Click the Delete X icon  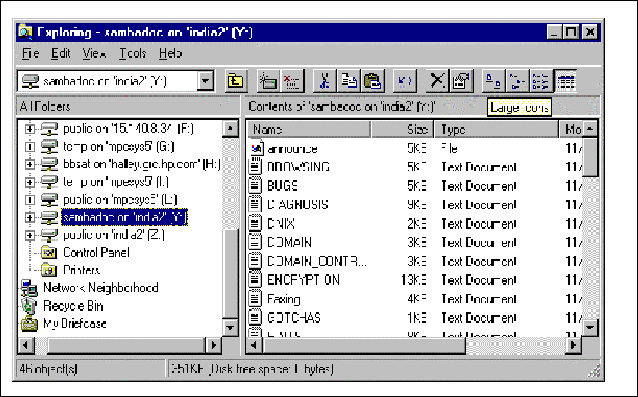click(x=437, y=81)
